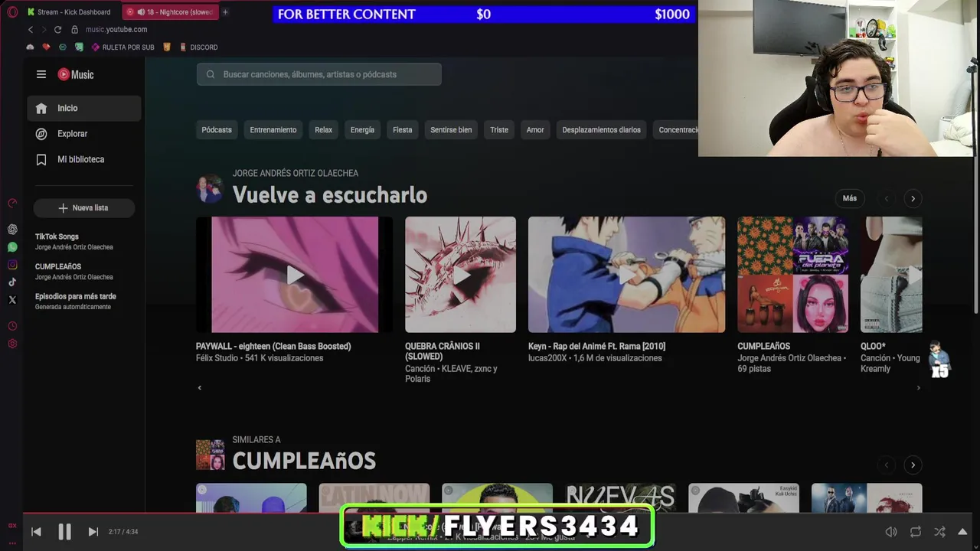
Task: Open WhatsApp in Opera sidebar
Action: click(12, 247)
